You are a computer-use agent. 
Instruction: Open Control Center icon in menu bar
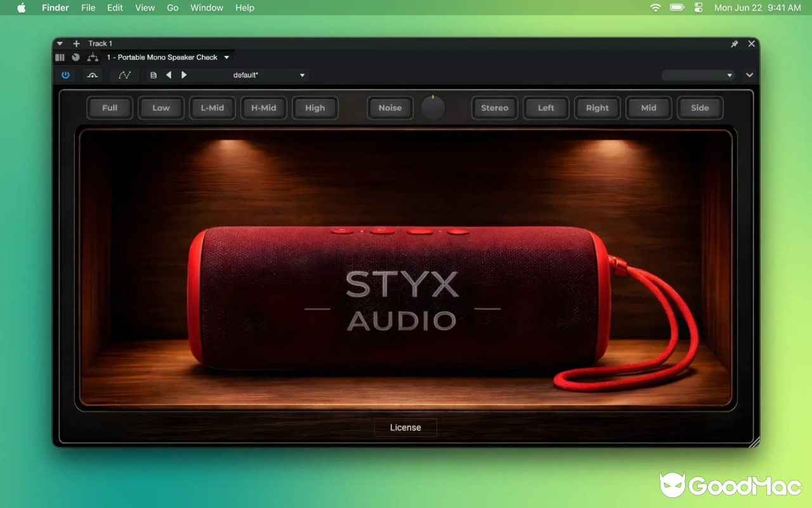point(698,8)
